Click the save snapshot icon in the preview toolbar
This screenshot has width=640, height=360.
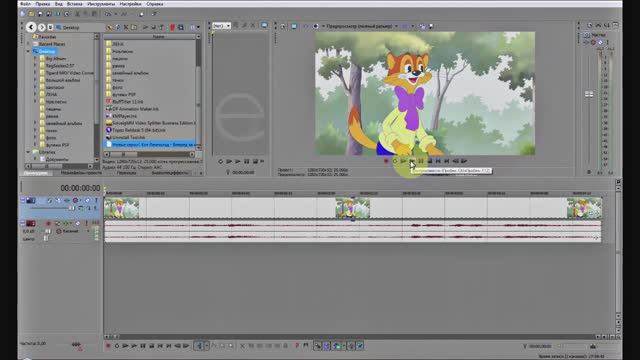[x=431, y=26]
